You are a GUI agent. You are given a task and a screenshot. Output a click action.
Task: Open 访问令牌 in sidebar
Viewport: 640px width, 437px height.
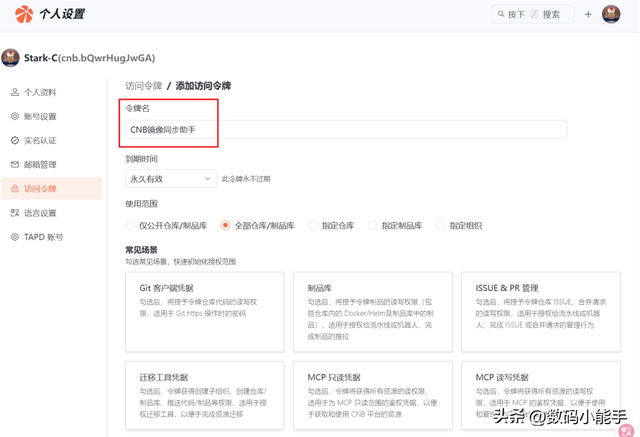point(51,189)
